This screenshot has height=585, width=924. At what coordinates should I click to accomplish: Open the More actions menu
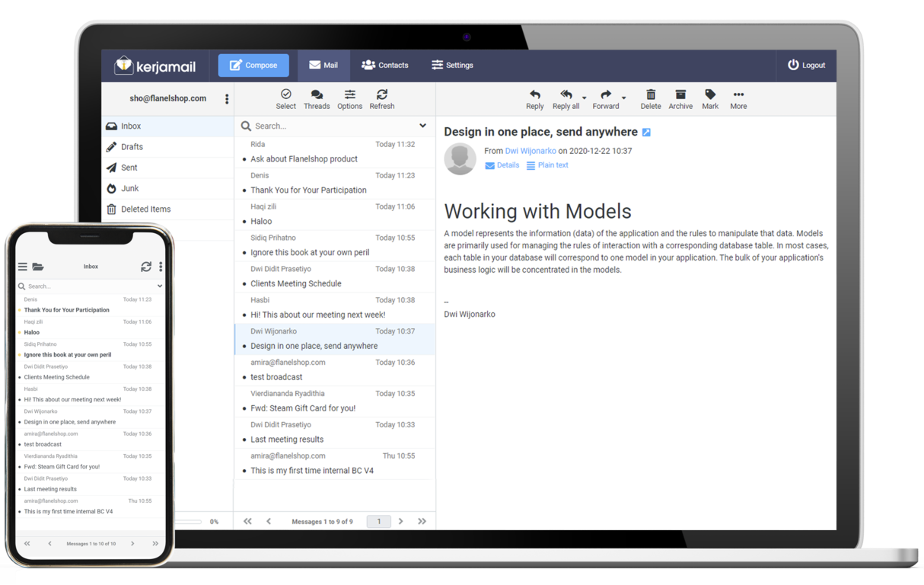pos(738,100)
